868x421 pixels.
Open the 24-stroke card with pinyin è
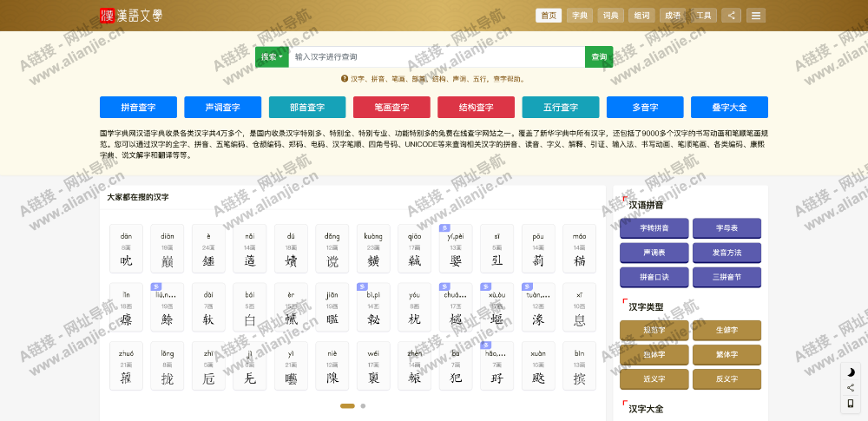point(208,249)
